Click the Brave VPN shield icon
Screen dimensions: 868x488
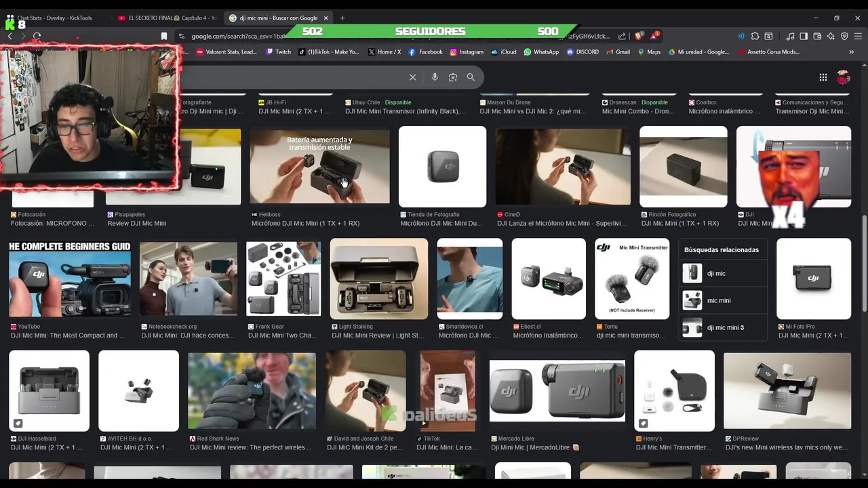point(844,36)
